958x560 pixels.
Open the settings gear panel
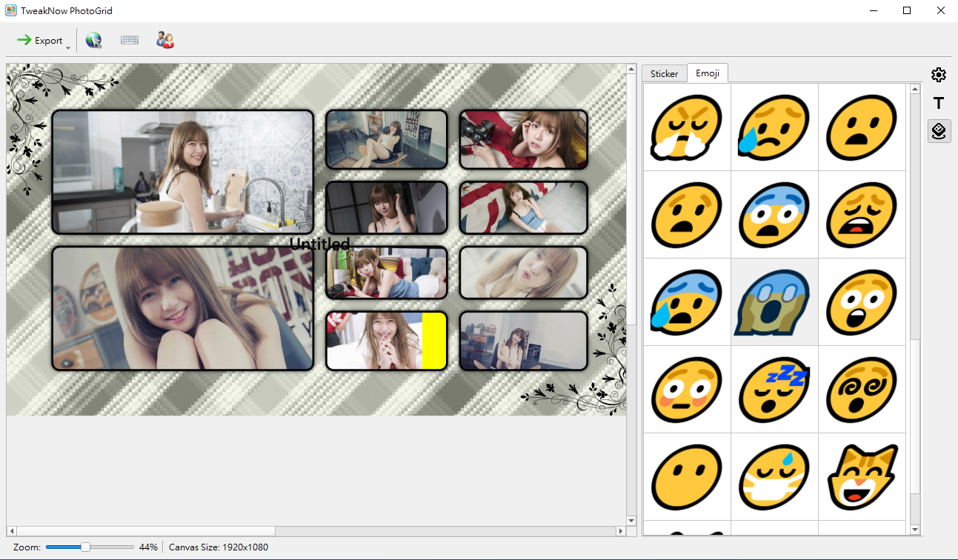pyautogui.click(x=939, y=75)
